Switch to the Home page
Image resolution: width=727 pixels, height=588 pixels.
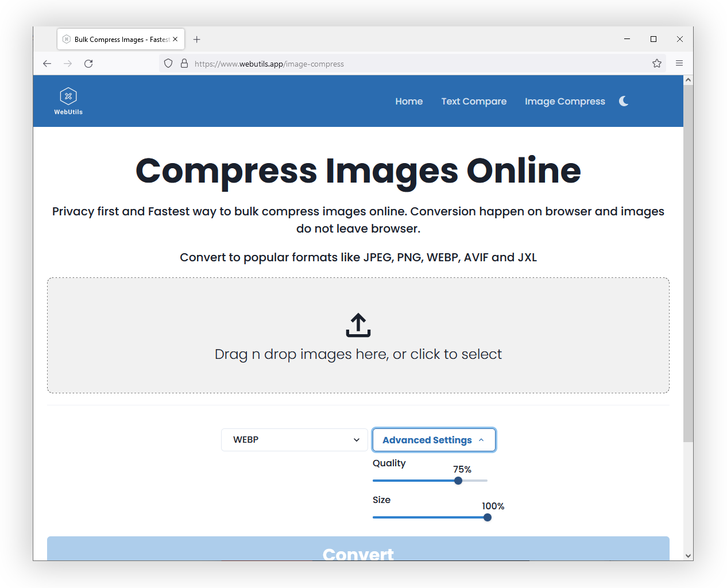point(409,101)
